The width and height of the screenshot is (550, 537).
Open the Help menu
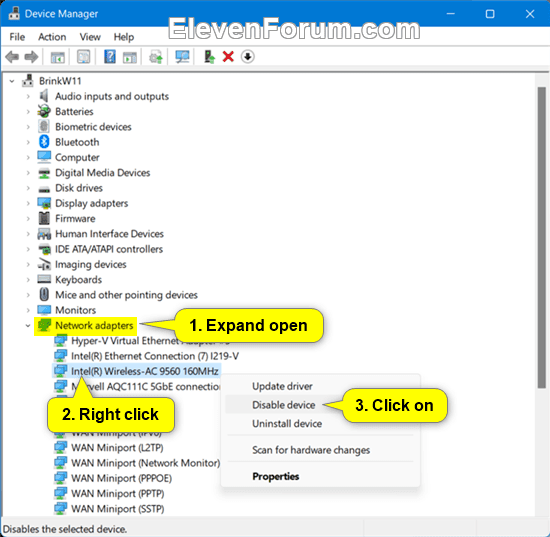click(123, 37)
